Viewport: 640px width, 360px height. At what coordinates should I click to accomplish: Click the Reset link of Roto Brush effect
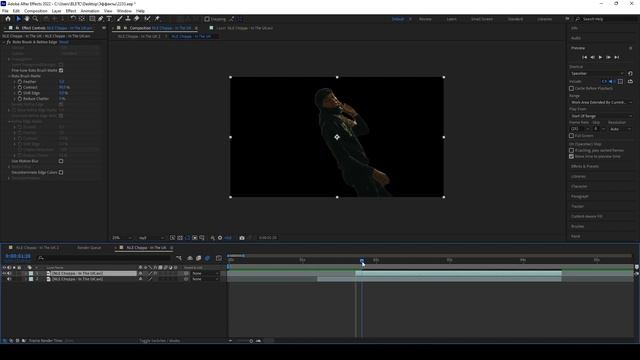coord(64,42)
